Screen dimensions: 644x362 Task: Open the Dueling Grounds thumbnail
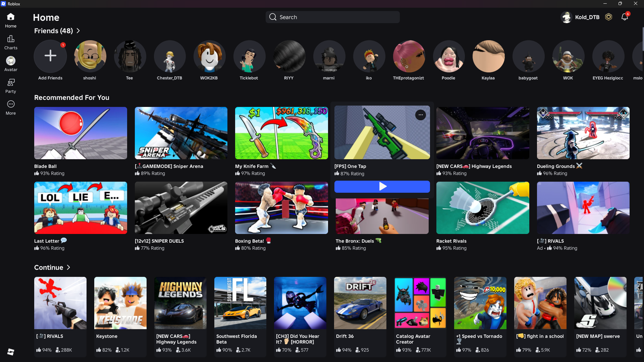[583, 133]
